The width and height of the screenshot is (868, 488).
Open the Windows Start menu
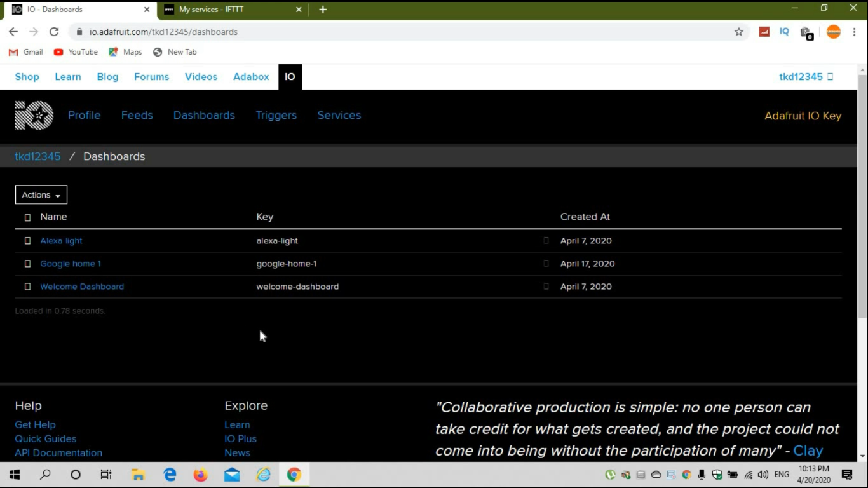(15, 475)
